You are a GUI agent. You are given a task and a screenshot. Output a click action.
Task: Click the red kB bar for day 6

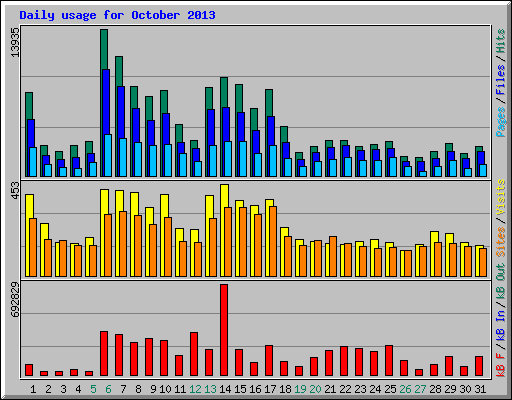point(104,354)
